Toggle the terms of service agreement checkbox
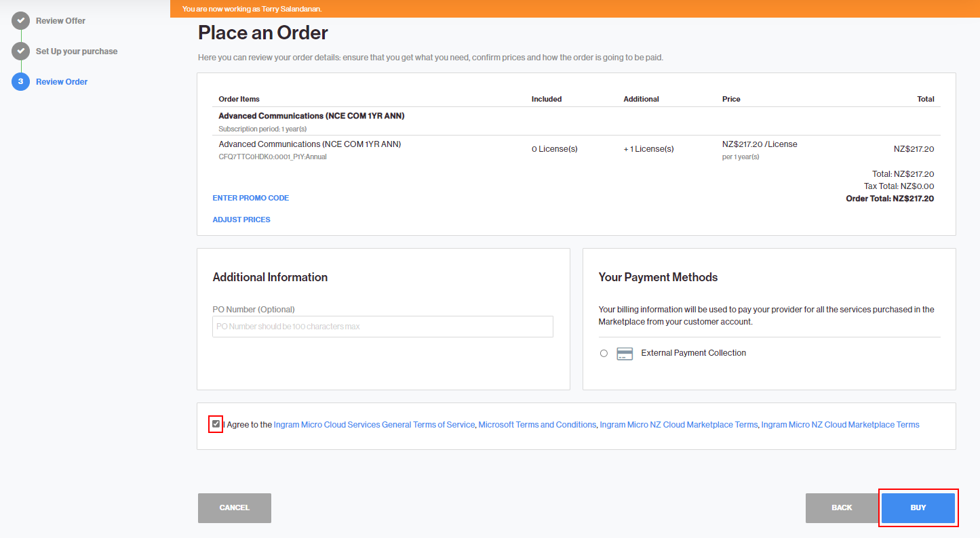Screen dimensions: 980x538 pyautogui.click(x=216, y=423)
